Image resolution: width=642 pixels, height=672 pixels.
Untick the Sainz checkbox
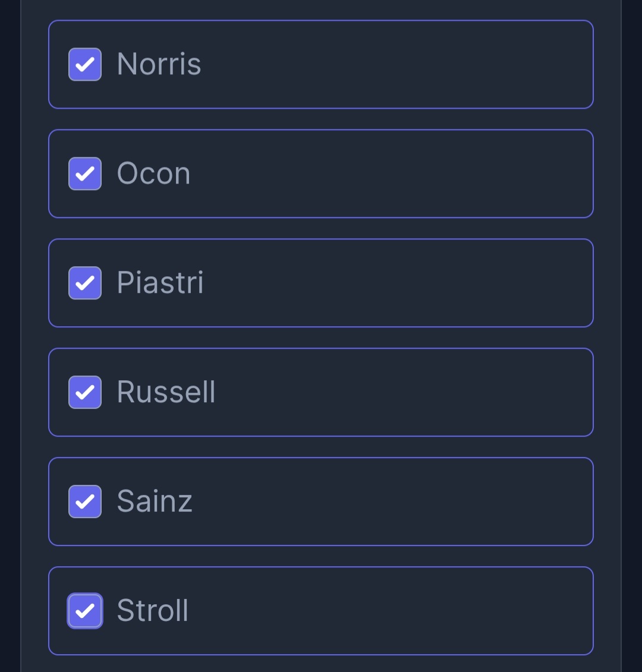[x=85, y=501]
